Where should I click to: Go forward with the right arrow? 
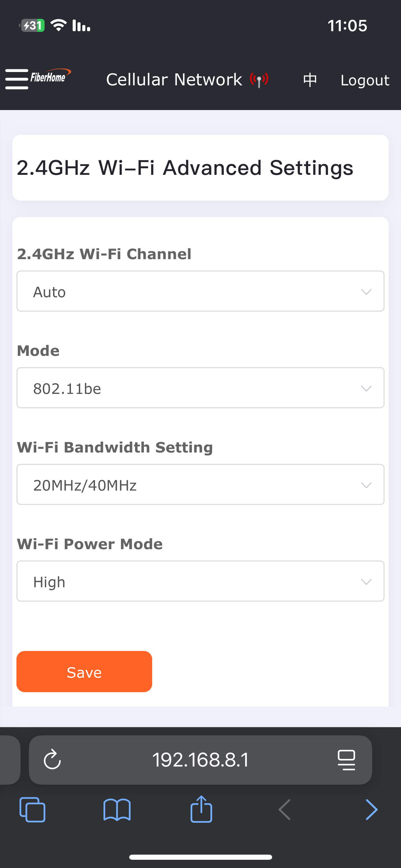pyautogui.click(x=372, y=810)
